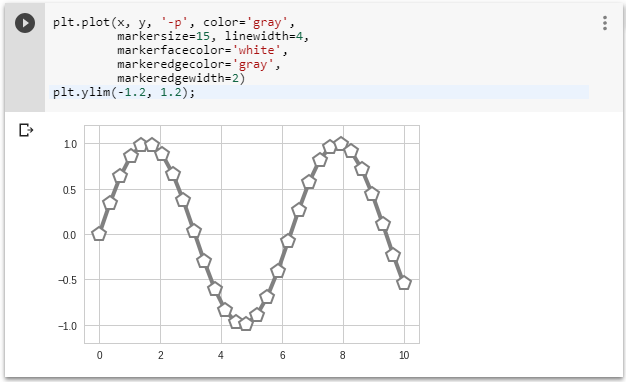Click the y-axis label 0.5
626x382 pixels.
tap(70, 190)
